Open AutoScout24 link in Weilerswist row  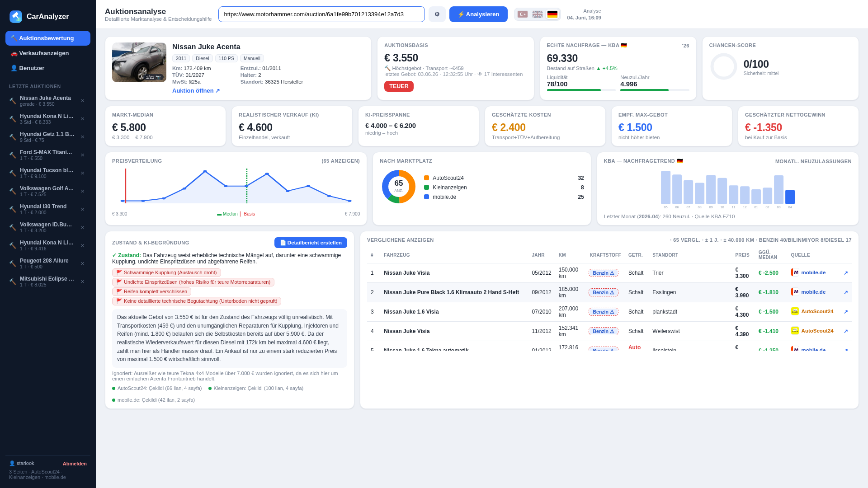click(817, 331)
